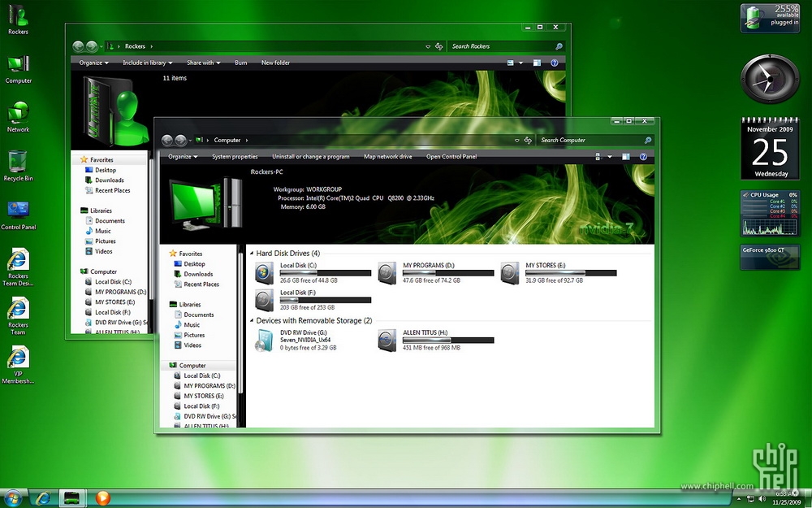812x508 pixels.
Task: Select the Rockers Team Desi... desktop shortcut
Action: coord(18,267)
